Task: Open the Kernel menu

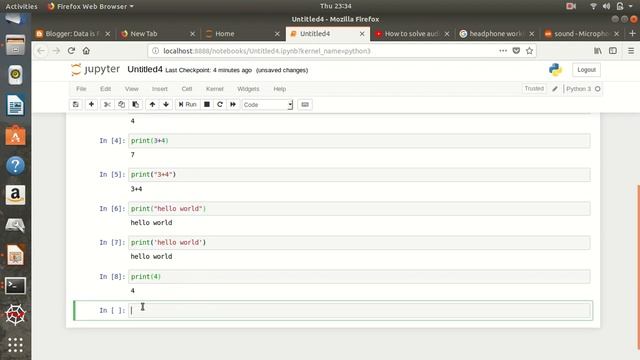Action: click(x=215, y=89)
